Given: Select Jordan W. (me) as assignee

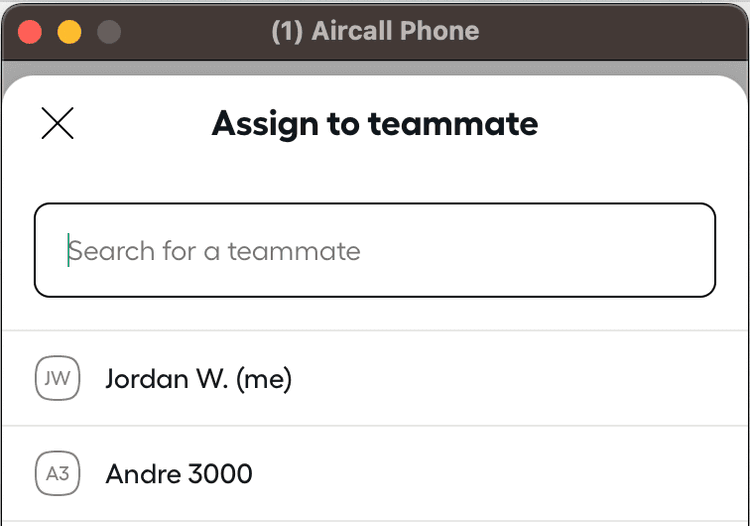Looking at the screenshot, I should (x=198, y=379).
